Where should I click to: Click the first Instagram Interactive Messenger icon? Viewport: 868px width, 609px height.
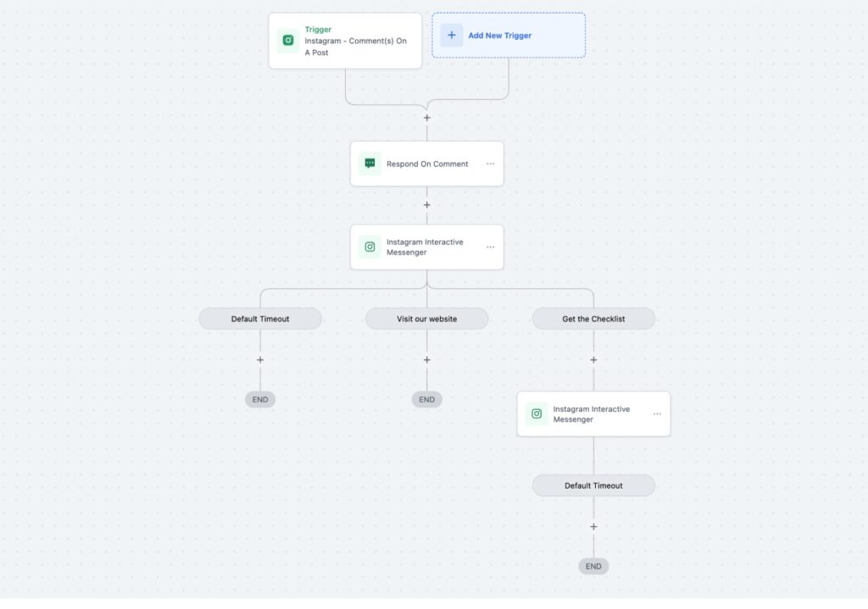point(370,247)
